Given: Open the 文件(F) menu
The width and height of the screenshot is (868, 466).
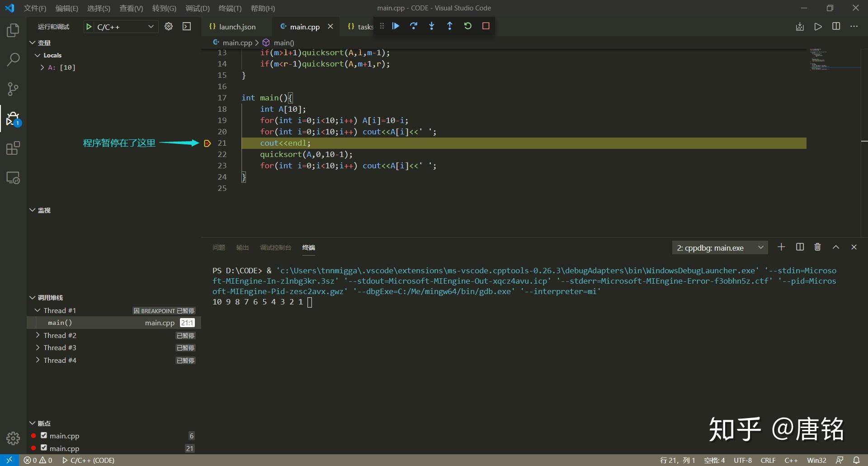Looking at the screenshot, I should click(35, 8).
